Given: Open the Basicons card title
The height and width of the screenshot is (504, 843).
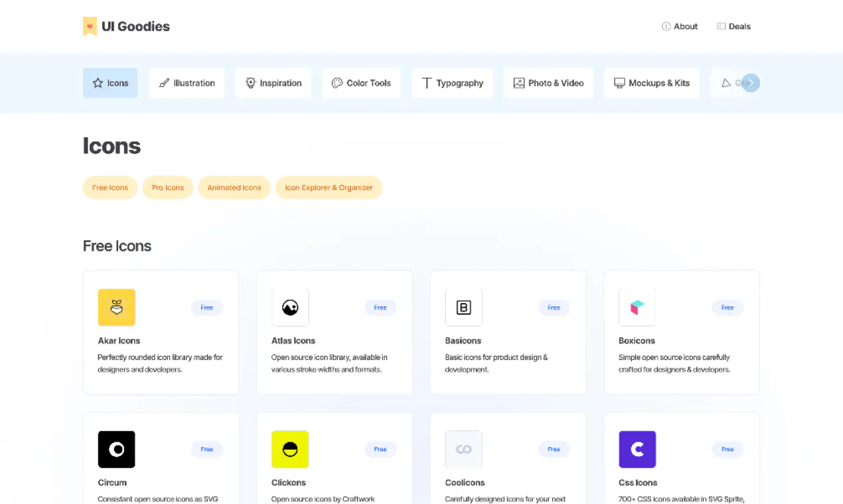Looking at the screenshot, I should pyautogui.click(x=463, y=341).
